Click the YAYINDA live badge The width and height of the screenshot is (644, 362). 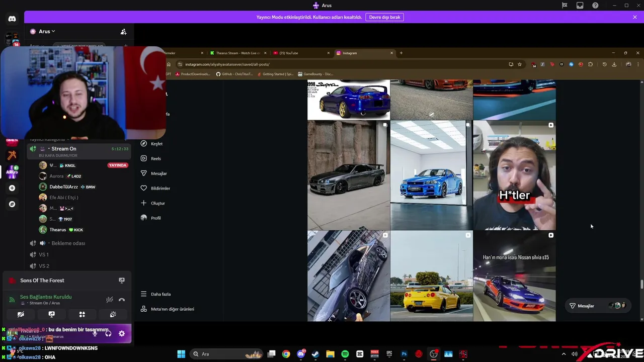click(118, 165)
